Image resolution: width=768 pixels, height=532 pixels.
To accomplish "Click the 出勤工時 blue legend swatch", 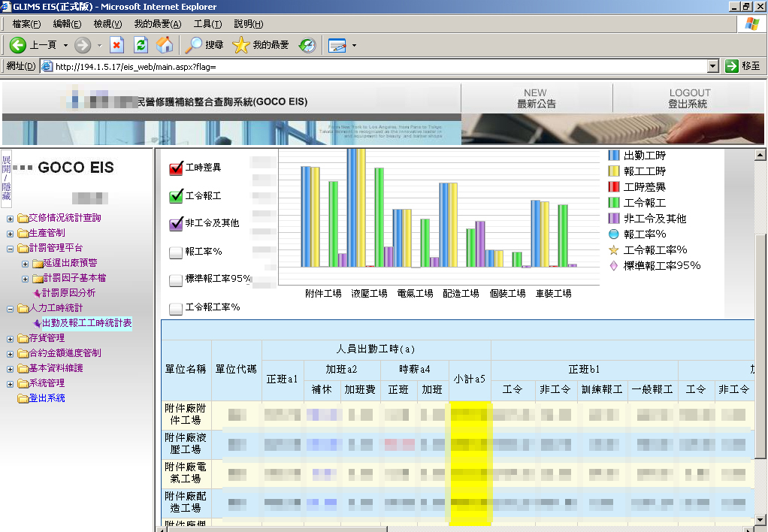I will coord(614,155).
